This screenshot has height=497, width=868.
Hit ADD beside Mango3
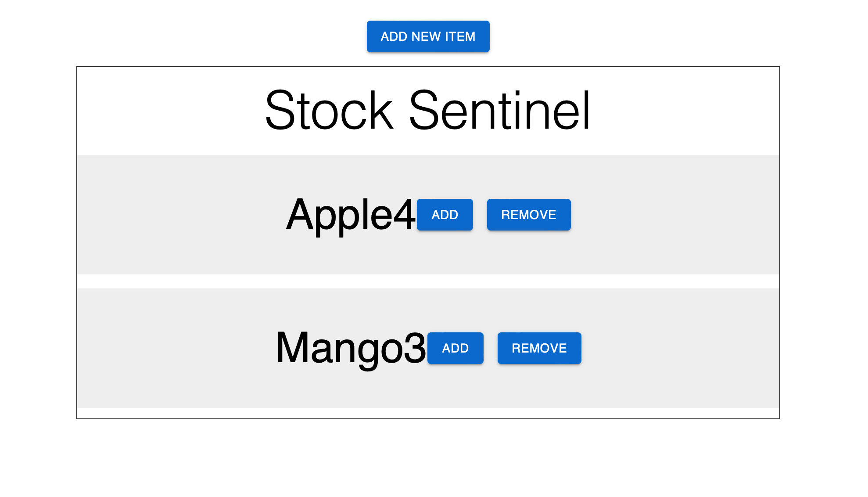tap(455, 348)
